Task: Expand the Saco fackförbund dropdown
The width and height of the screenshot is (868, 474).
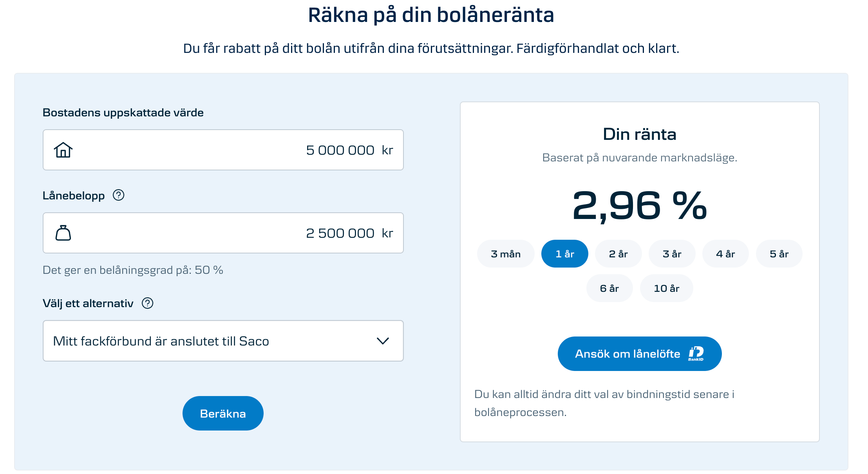Action: coord(223,341)
